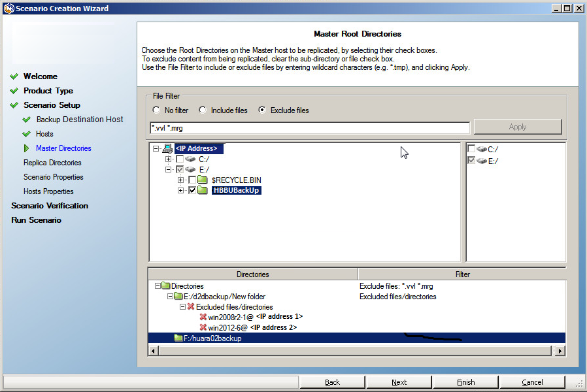Click the Finish button
This screenshot has width=587, height=392.
[465, 382]
